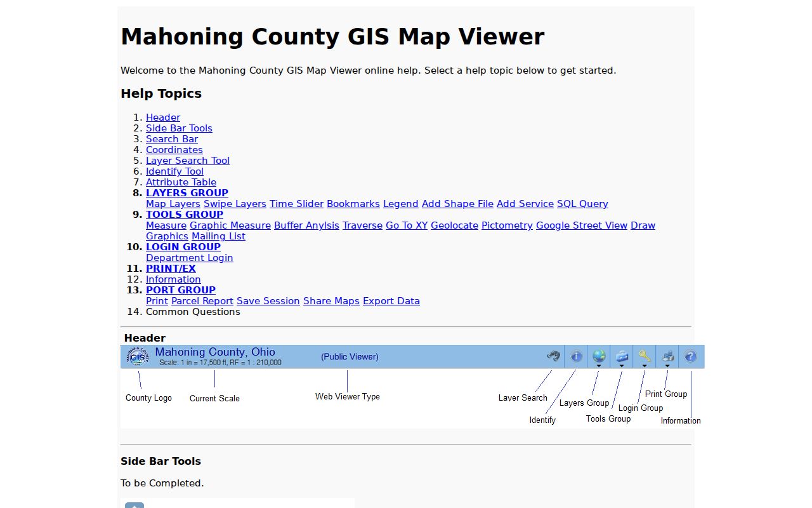This screenshot has height=508, width=812.
Task: Click the Layers Group globe icon
Action: click(x=599, y=356)
